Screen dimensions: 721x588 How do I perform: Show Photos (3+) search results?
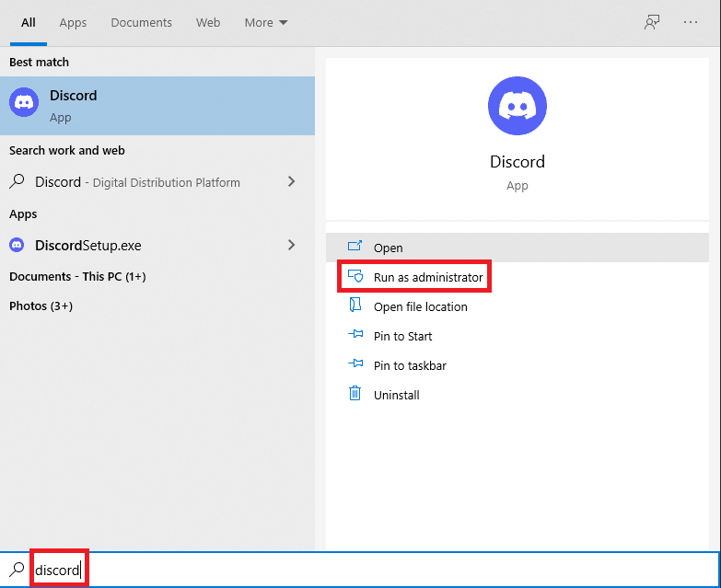click(41, 306)
